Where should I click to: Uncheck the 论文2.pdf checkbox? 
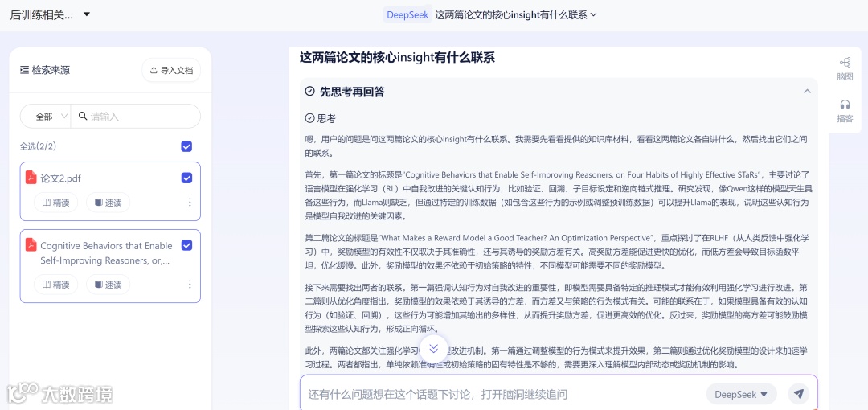[x=186, y=178]
